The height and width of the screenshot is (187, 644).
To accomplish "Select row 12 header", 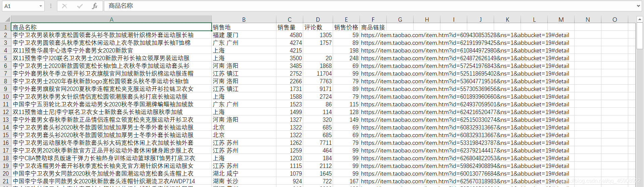I will [6, 112].
